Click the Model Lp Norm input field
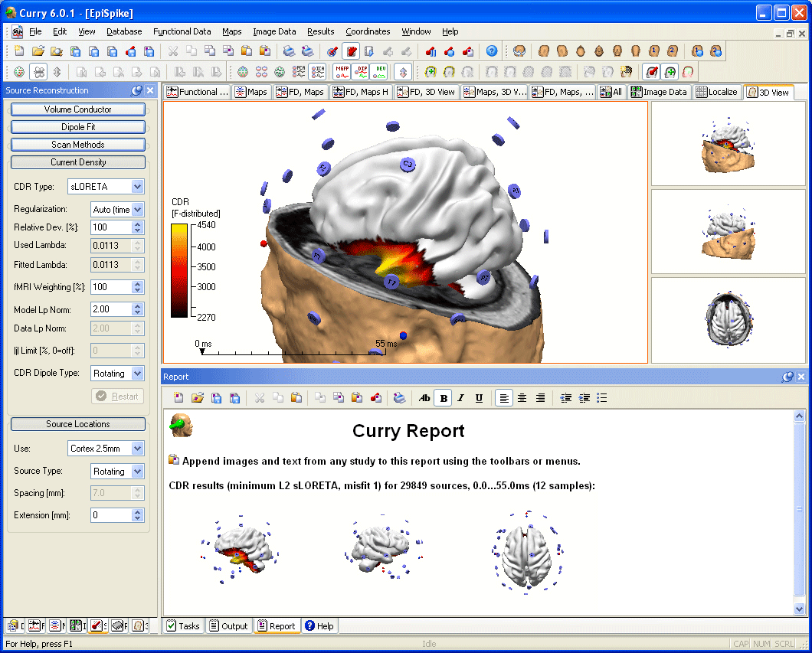 pyautogui.click(x=110, y=309)
